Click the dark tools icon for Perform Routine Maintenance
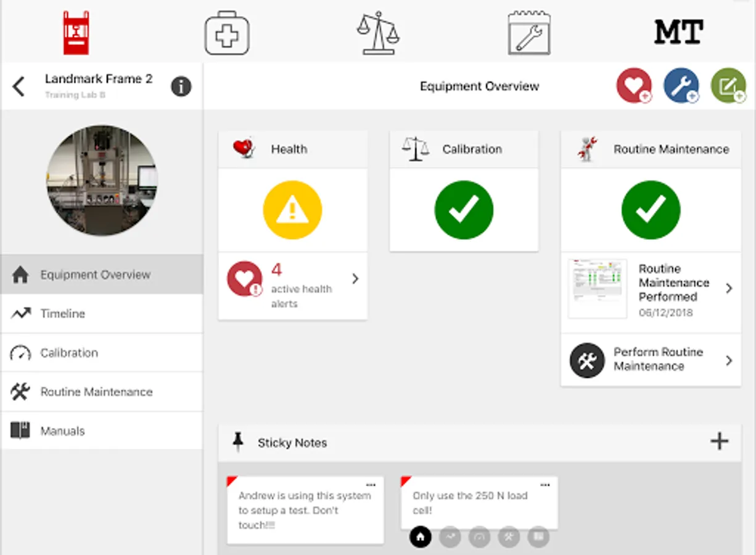The image size is (756, 555). tap(587, 360)
